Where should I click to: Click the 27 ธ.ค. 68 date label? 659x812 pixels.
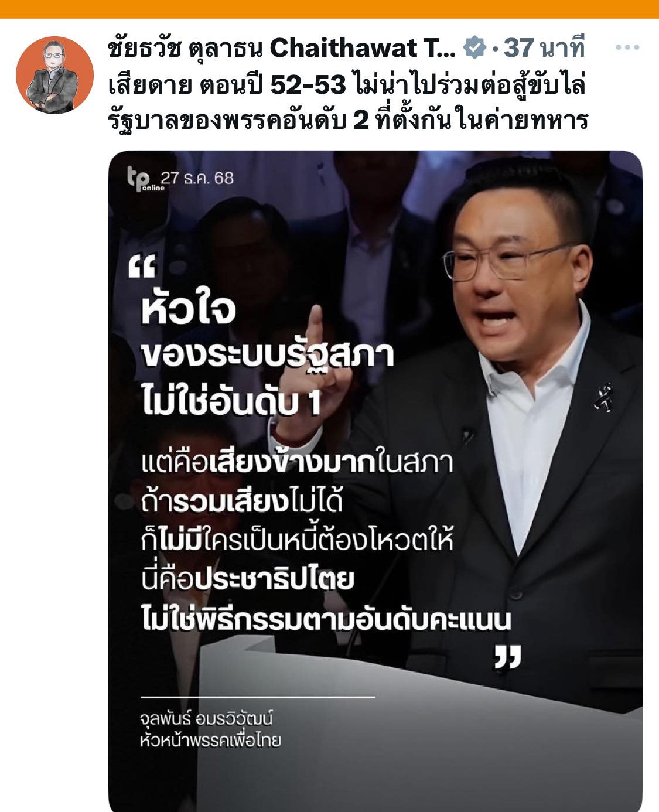click(197, 178)
